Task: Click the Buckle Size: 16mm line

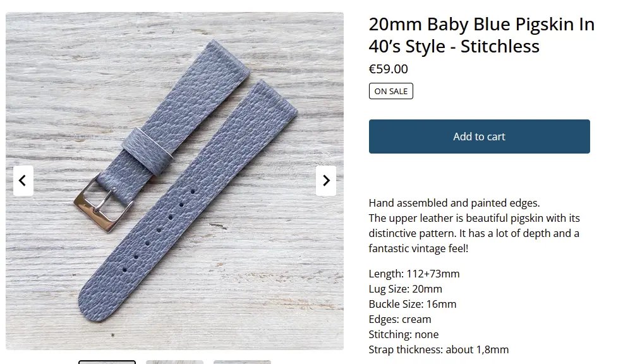Action: 412,304
